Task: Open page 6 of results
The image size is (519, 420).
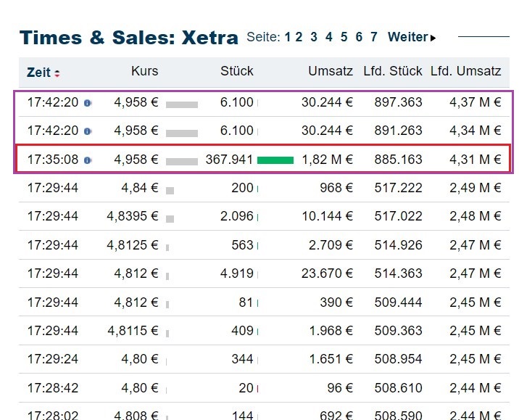Action: pos(359,37)
